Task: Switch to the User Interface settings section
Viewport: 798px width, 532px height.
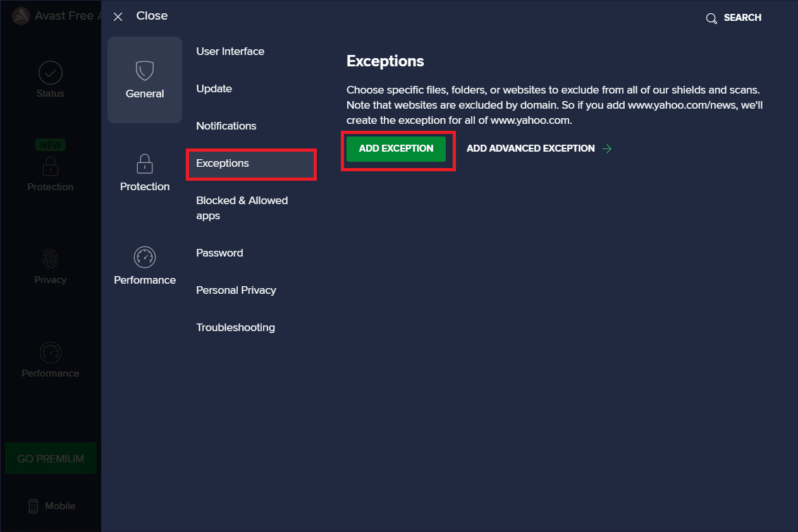Action: tap(230, 51)
